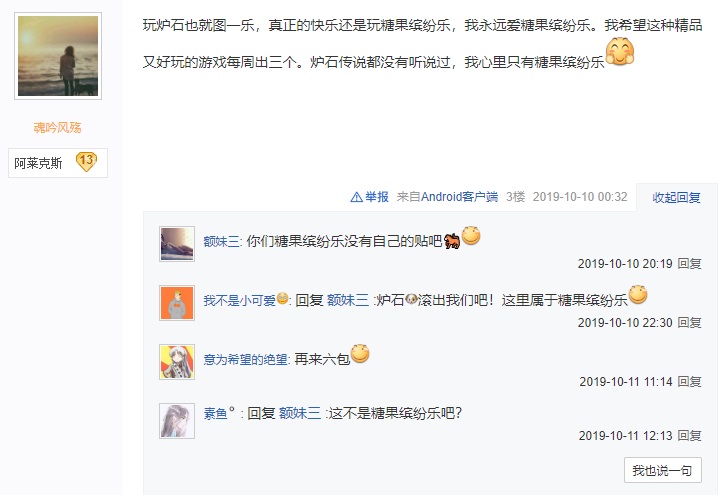This screenshot has height=495, width=723.
Task: Open 魂吟风殇 user profile link
Action: (x=58, y=128)
